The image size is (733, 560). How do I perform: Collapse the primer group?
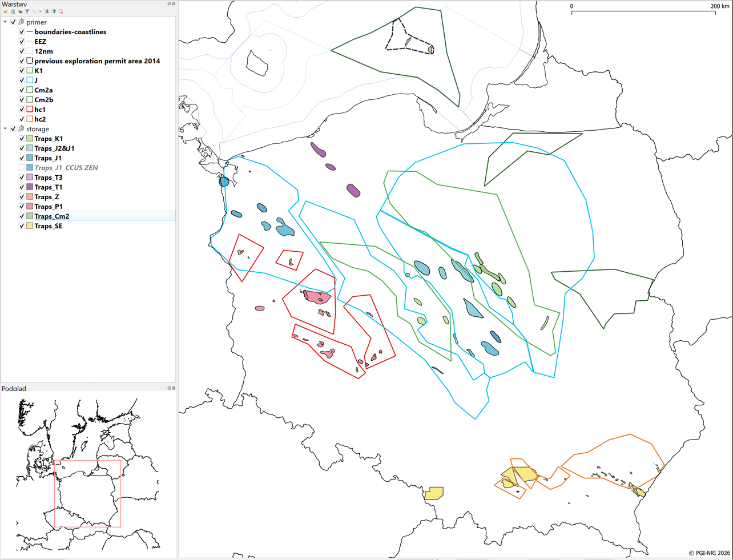point(5,22)
